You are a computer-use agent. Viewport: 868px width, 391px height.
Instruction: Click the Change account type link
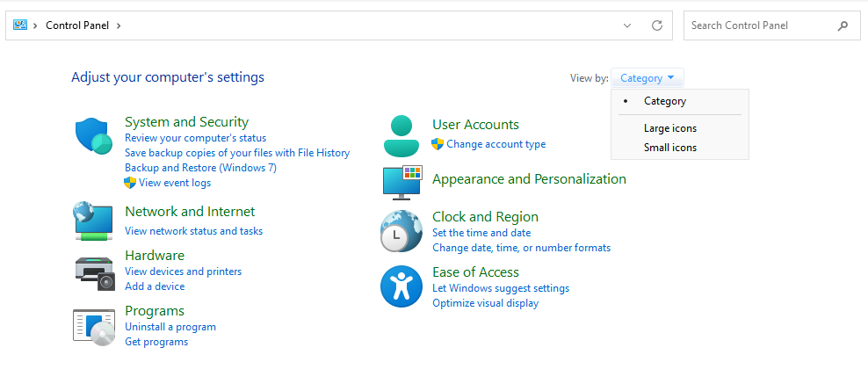point(496,144)
